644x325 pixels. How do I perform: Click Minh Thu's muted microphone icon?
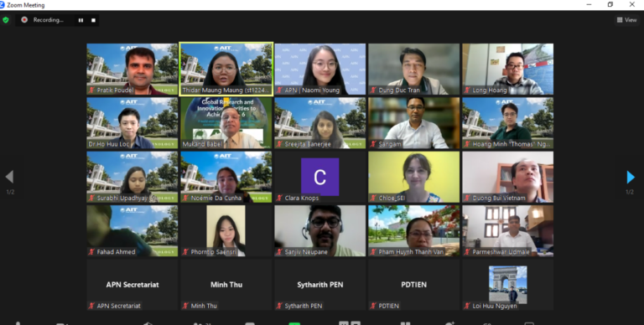[x=185, y=306]
